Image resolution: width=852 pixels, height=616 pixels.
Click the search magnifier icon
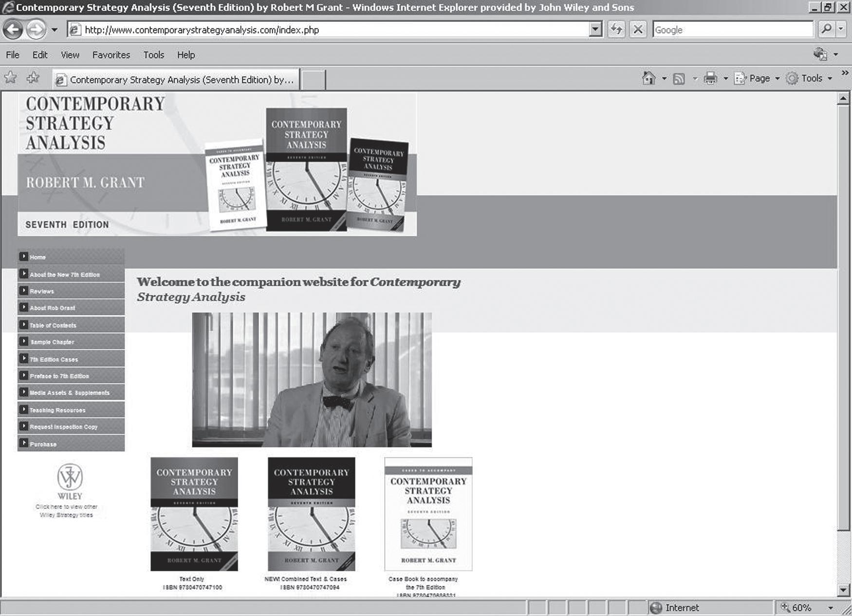tap(826, 30)
